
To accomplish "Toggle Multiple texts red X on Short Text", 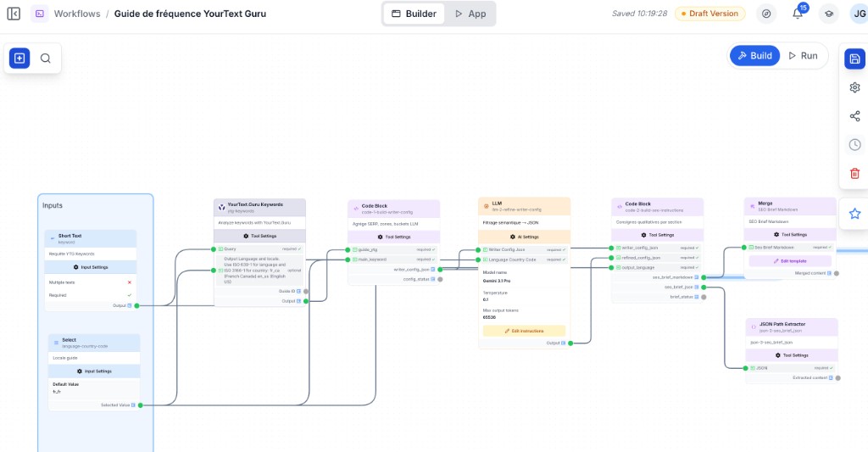I will click(130, 282).
